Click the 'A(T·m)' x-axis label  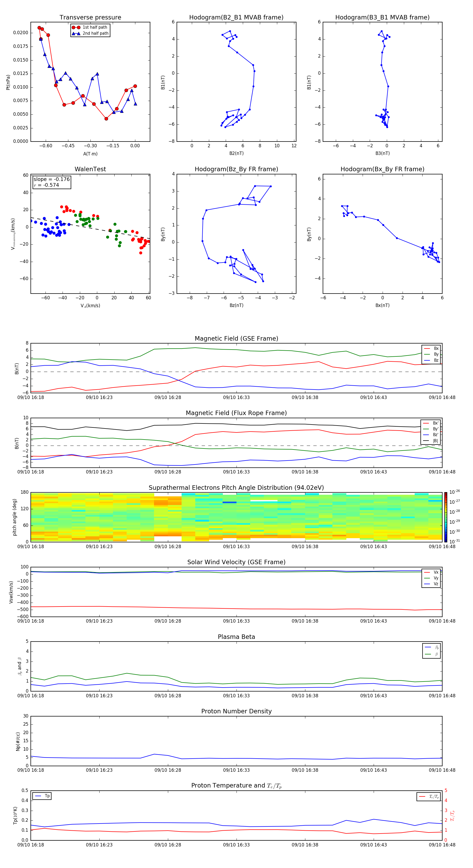coord(90,154)
